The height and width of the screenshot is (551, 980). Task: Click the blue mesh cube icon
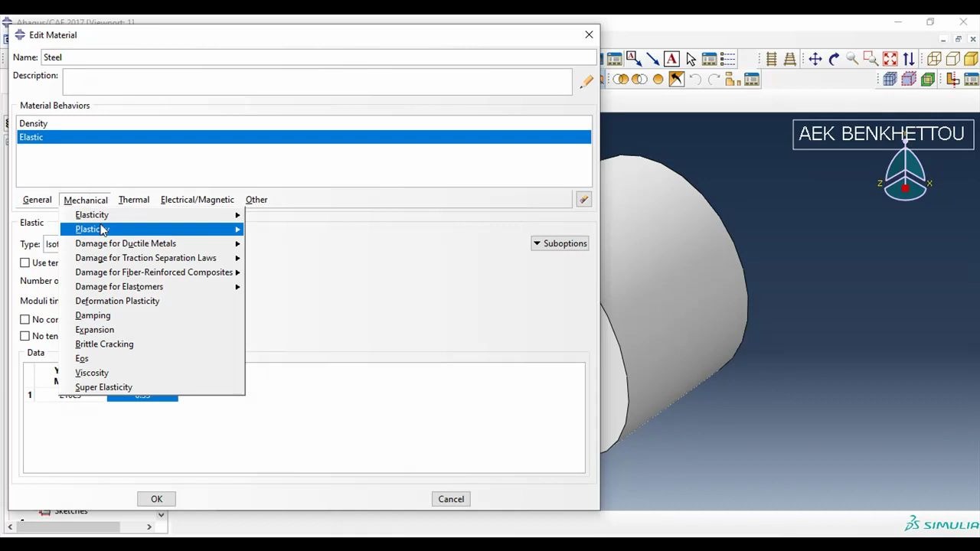coord(890,79)
